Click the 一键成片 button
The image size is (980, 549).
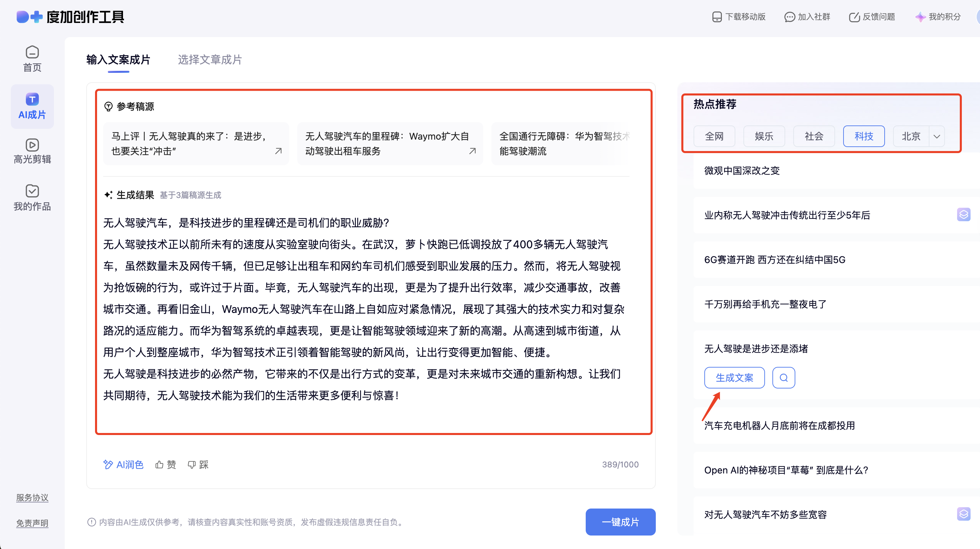point(620,522)
